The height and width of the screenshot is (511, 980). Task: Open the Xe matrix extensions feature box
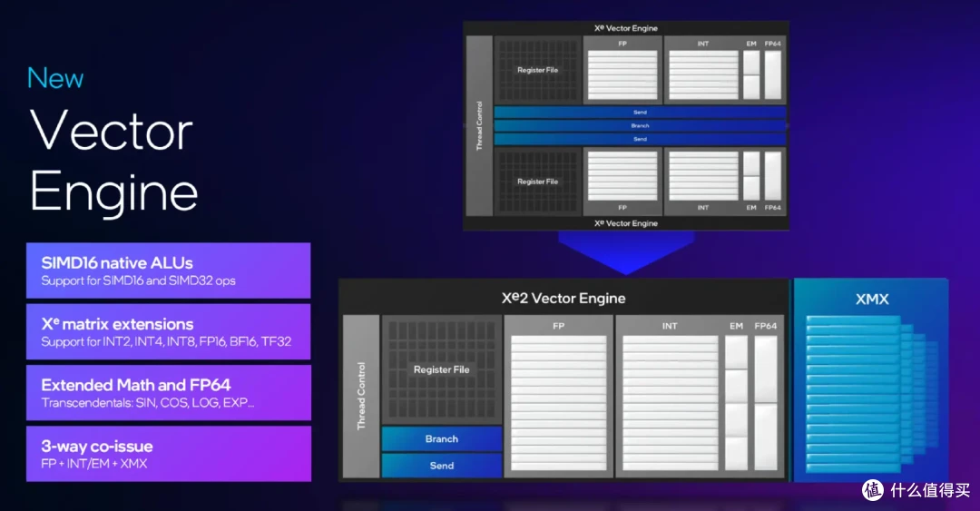pyautogui.click(x=169, y=332)
